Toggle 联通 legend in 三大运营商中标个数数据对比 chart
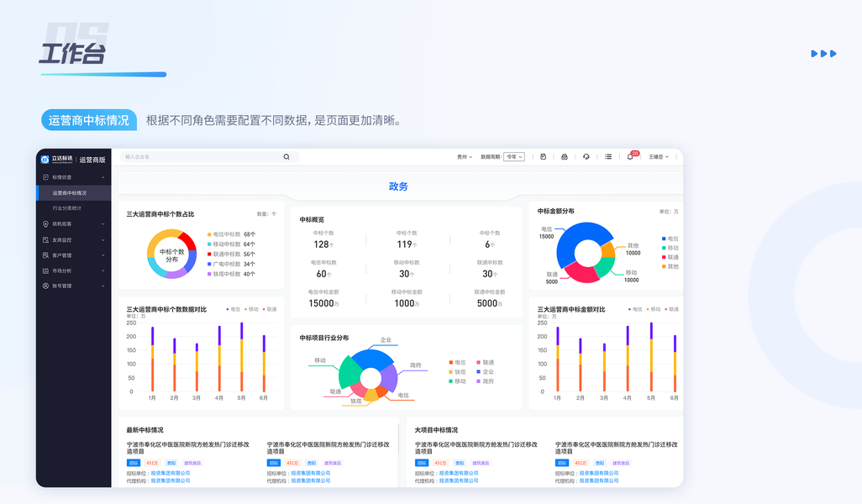This screenshot has width=862, height=504. click(270, 309)
